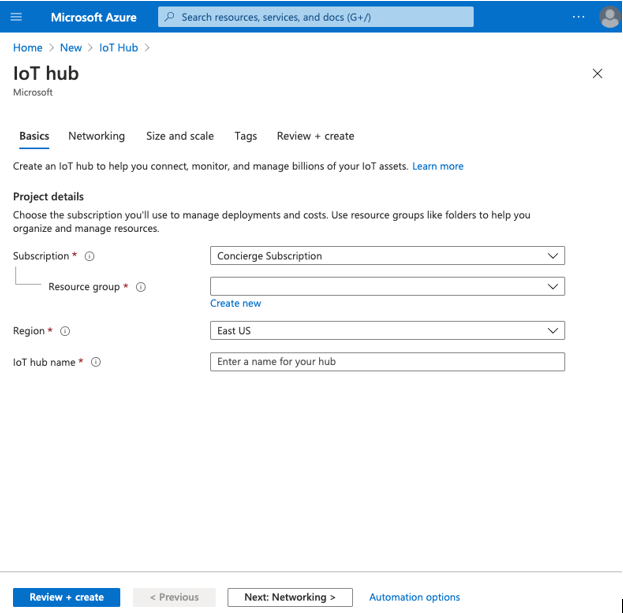Open the Subscription dropdown

tap(387, 256)
